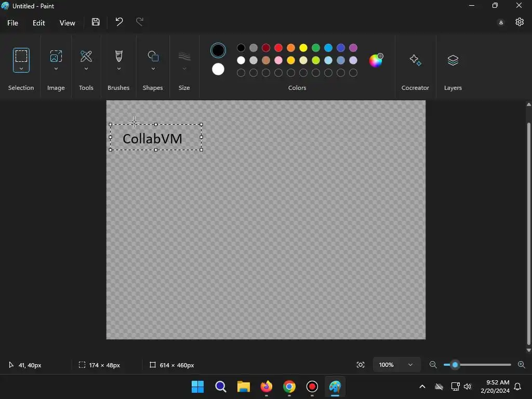This screenshot has height=399, width=532.
Task: Open clock showing 9:52 AM
Action: [495, 387]
